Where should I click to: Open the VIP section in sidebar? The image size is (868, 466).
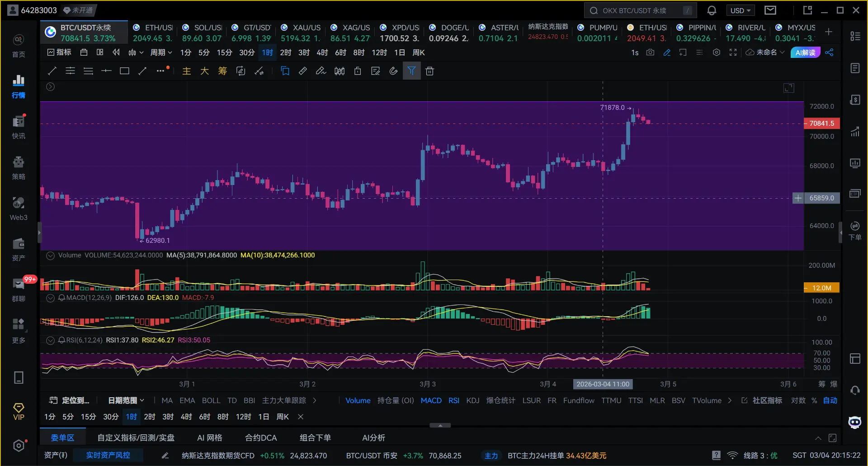point(19,412)
